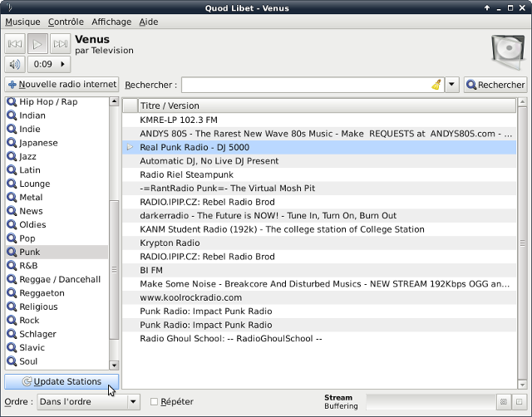
Task: Enable the Répéter checkbox
Action: pyautogui.click(x=155, y=402)
